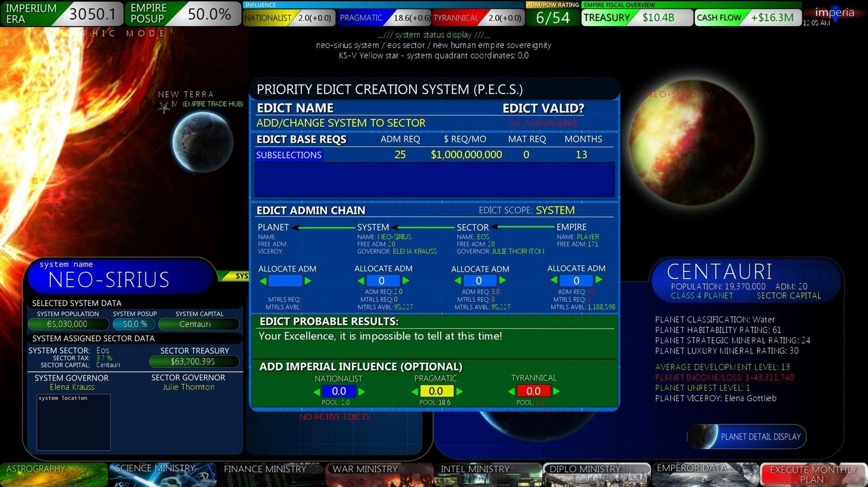Click the Empire Posup 50.0% display
The height and width of the screenshot is (487, 868).
pos(183,14)
